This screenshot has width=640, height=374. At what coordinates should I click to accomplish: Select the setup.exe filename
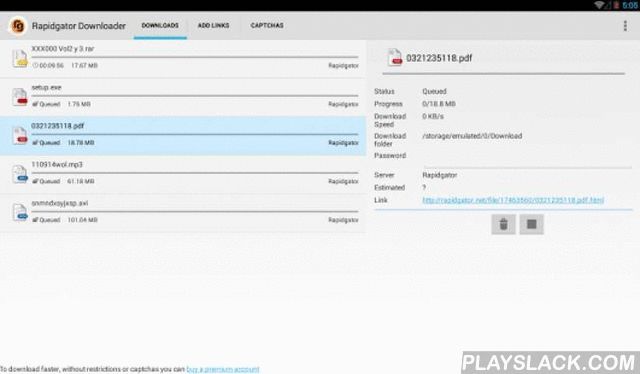pyautogui.click(x=47, y=87)
